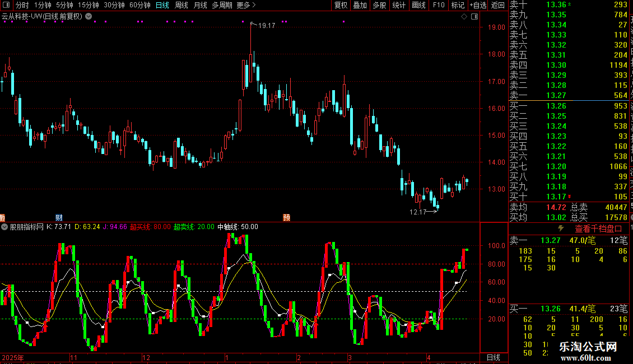Click the 预 forecast marker on chart
Image resolution: width=633 pixels, height=364 pixels.
pyautogui.click(x=287, y=217)
